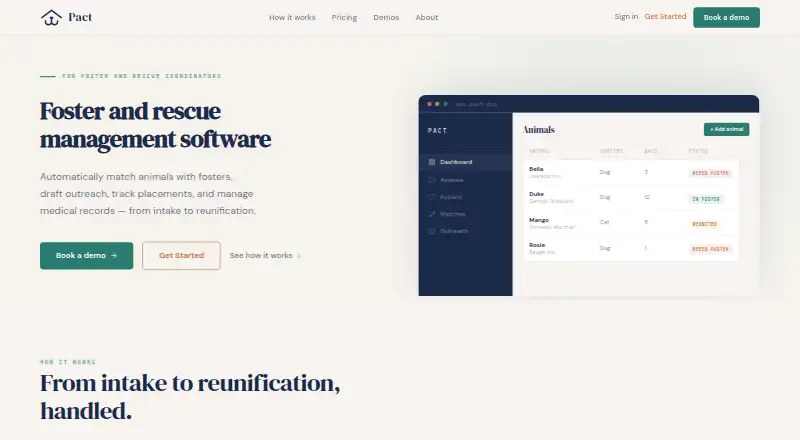Click Get Started in the top navigation
The height and width of the screenshot is (440, 800).
coord(665,16)
